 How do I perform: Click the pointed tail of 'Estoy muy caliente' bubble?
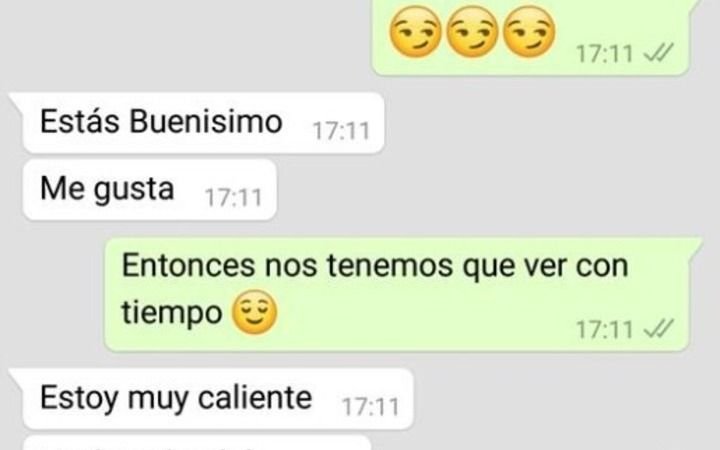coord(17,377)
